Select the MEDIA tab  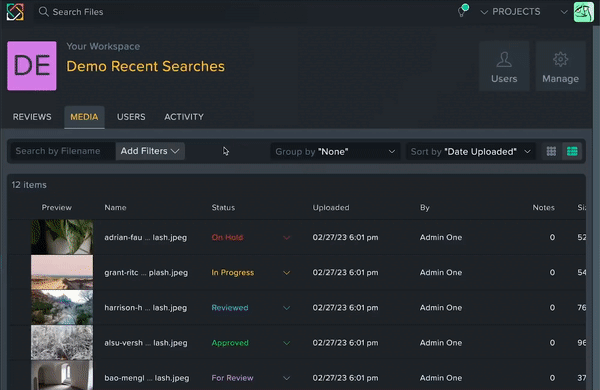[84, 117]
